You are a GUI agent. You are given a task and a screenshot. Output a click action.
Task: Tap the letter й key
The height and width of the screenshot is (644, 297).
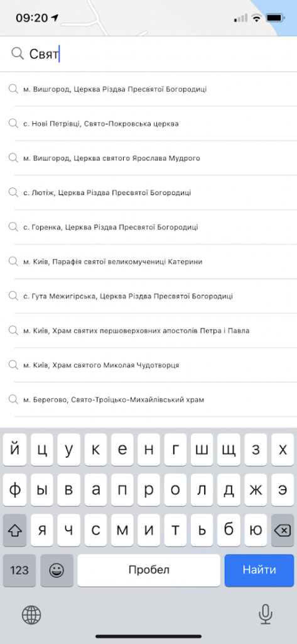[15, 450]
